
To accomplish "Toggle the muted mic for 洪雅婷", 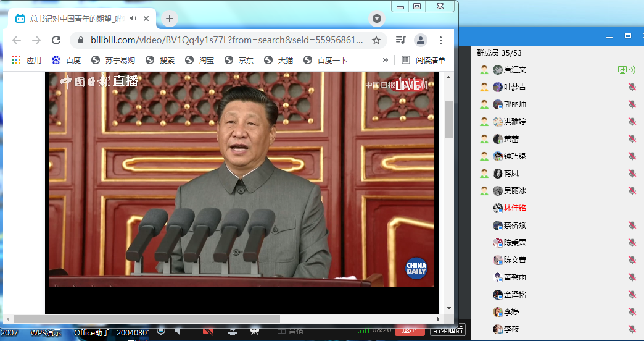I will click(632, 122).
